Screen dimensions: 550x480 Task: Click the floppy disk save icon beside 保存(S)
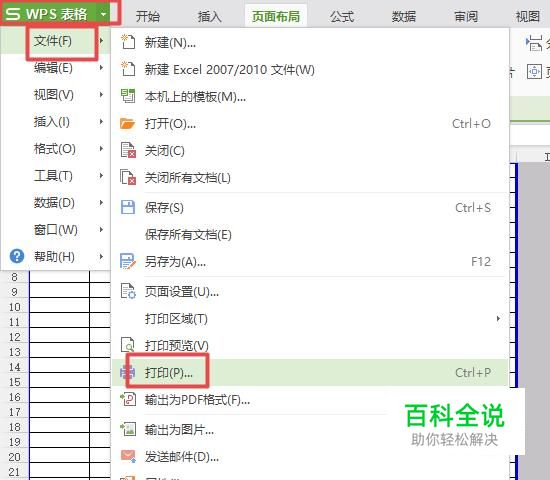point(128,207)
